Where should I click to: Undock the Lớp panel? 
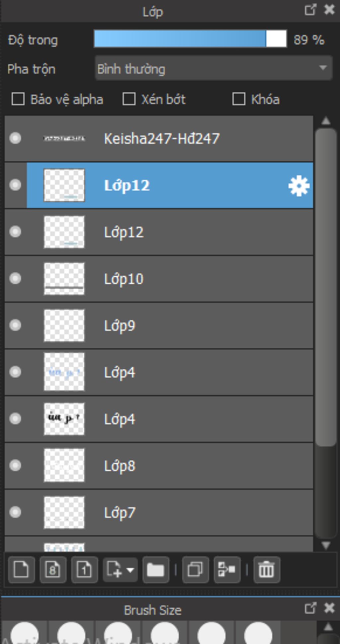tap(310, 10)
